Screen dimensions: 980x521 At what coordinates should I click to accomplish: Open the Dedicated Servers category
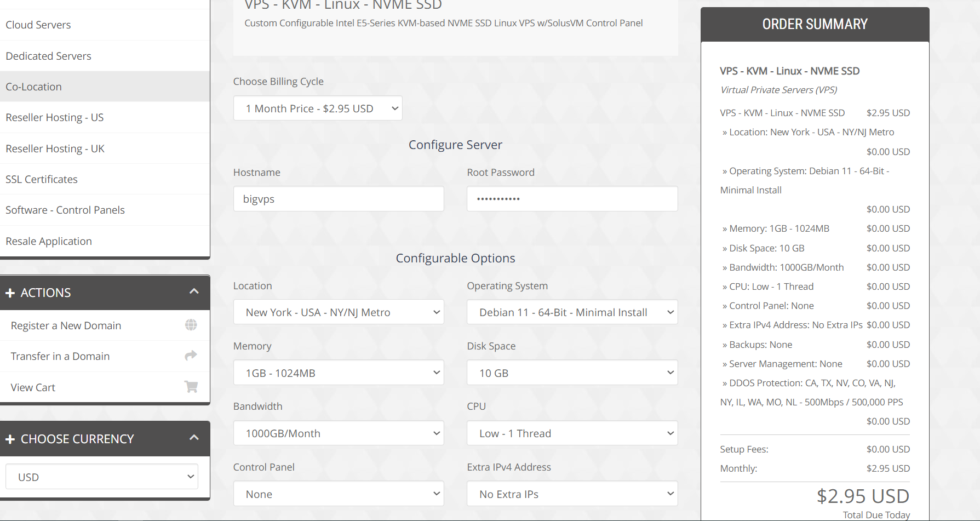click(x=105, y=56)
